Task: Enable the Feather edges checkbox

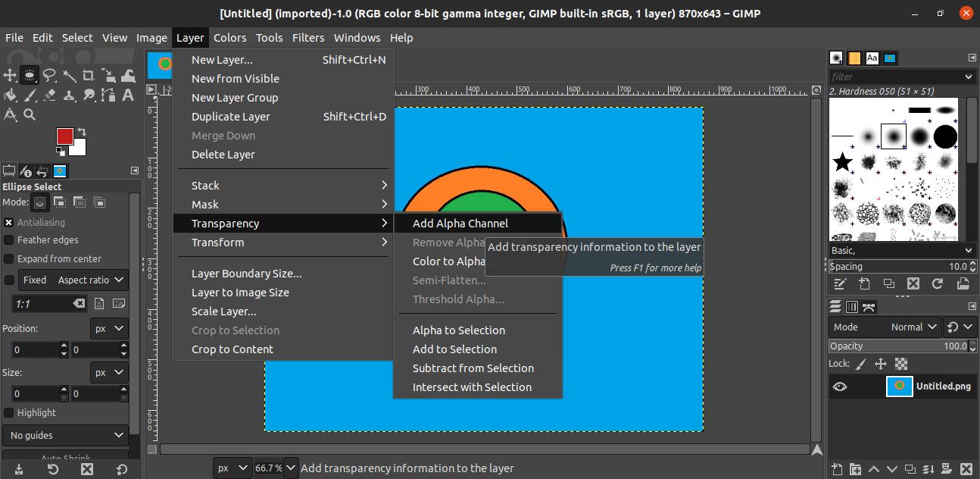Action: (9, 239)
